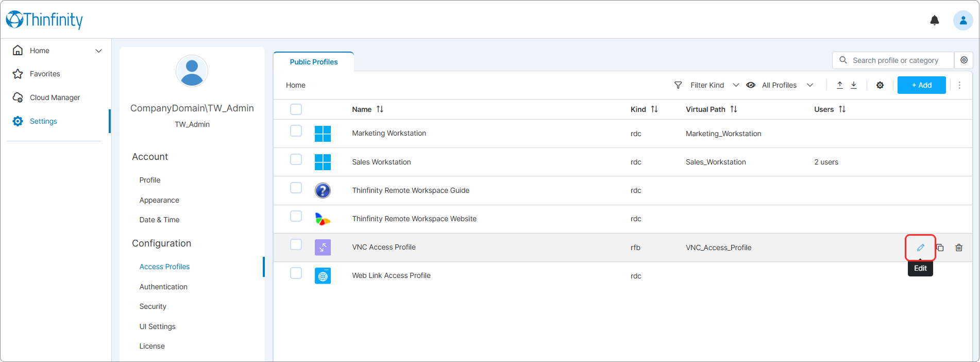Click the Workspace Website colorful icon
Viewport: 980px width, 362px height.
point(323,219)
